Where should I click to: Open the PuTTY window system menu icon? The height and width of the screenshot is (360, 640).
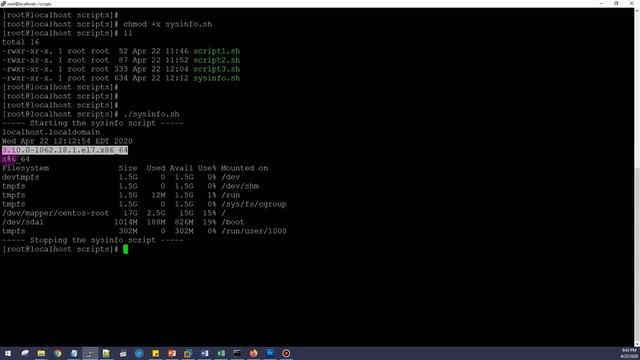coord(3,3)
